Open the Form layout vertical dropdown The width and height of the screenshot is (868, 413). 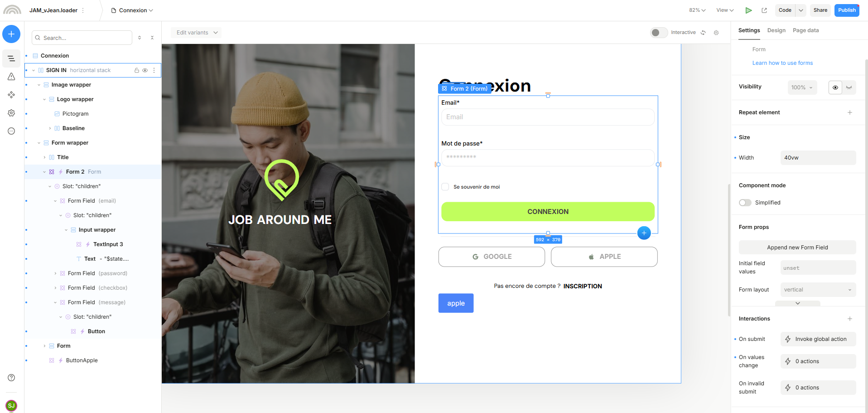click(818, 290)
